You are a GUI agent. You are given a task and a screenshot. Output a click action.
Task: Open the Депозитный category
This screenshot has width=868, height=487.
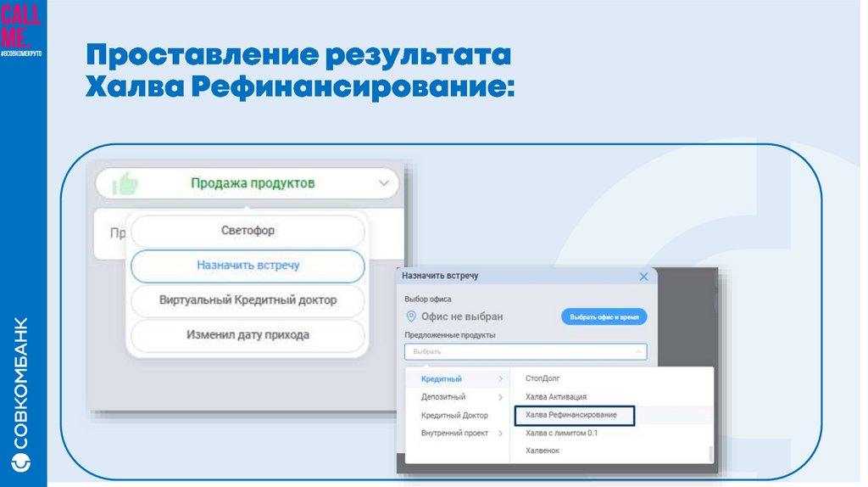457,397
